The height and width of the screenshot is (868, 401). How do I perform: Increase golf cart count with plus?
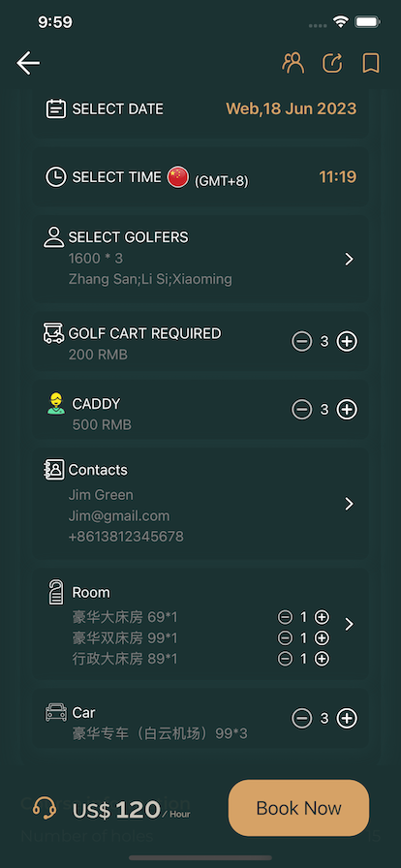tap(348, 342)
